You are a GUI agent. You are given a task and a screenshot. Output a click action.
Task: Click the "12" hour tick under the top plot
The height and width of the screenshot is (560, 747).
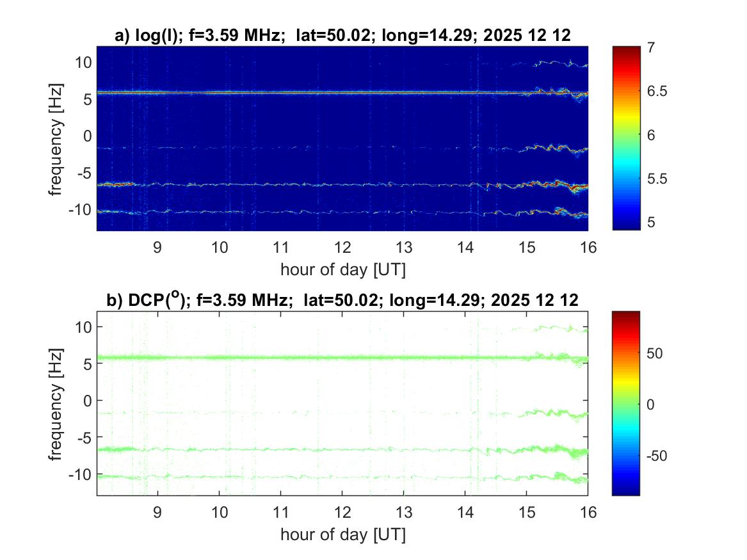tap(342, 248)
